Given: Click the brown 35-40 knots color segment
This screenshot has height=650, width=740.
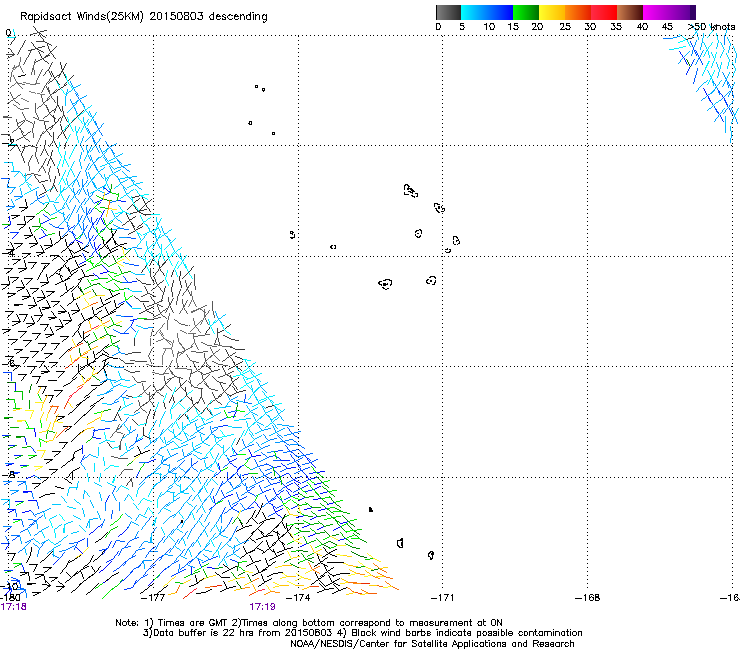Looking at the screenshot, I should (630, 12).
